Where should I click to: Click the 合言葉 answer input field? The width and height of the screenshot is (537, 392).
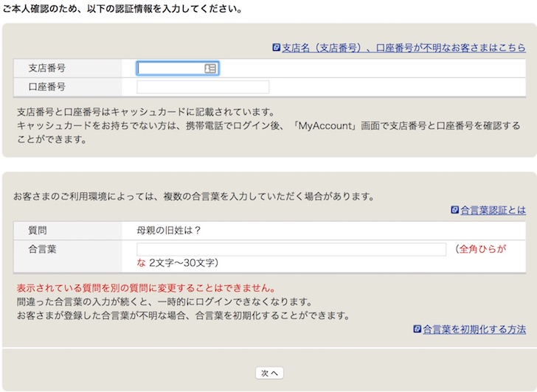coord(291,249)
